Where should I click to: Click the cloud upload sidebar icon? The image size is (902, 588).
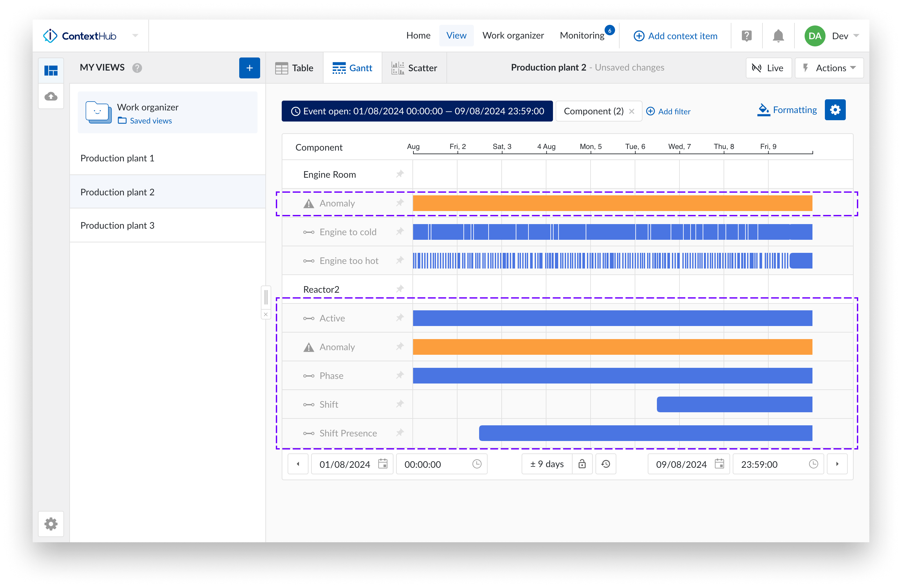pyautogui.click(x=51, y=96)
